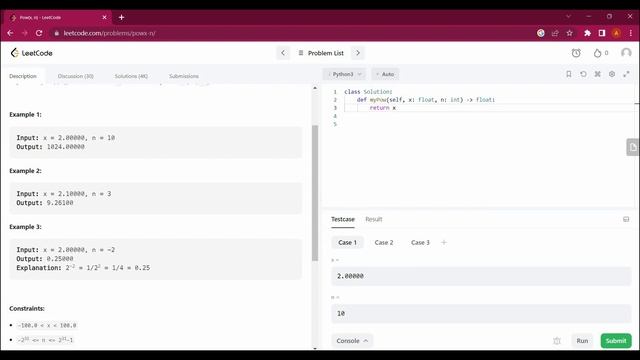Click the Example 3 Explanation line

tap(83, 268)
